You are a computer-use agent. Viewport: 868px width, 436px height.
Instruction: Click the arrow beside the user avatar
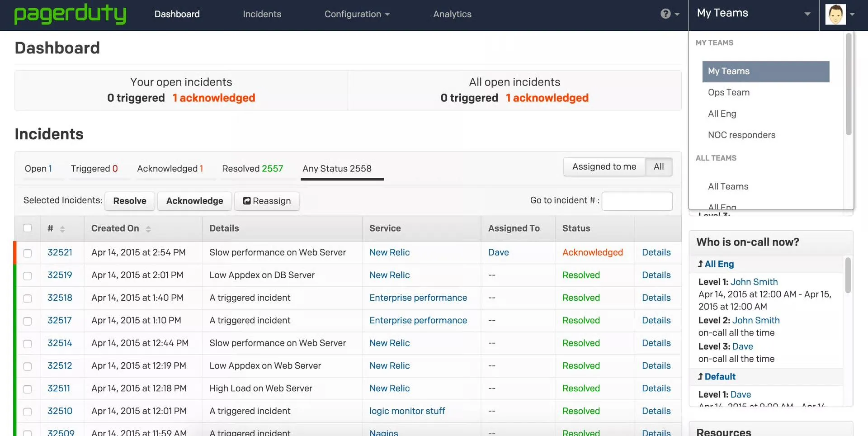pyautogui.click(x=852, y=14)
